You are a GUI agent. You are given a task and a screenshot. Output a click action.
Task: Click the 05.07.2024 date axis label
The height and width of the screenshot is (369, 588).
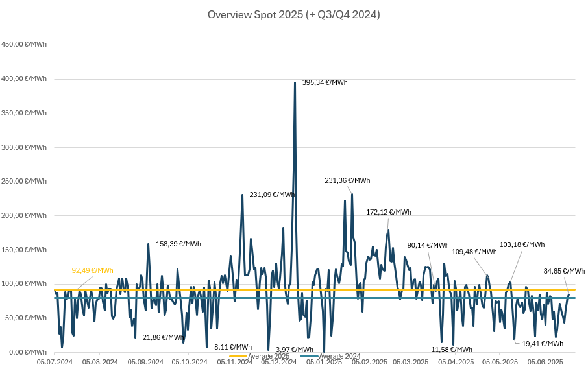(55, 362)
